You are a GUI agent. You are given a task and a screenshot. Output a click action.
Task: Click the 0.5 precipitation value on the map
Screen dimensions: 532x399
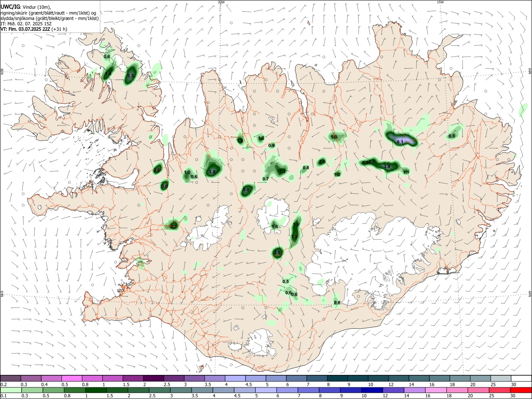tap(286, 282)
